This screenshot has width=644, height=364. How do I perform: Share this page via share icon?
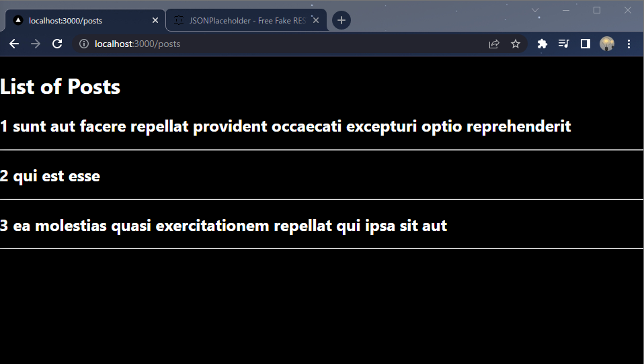(494, 44)
